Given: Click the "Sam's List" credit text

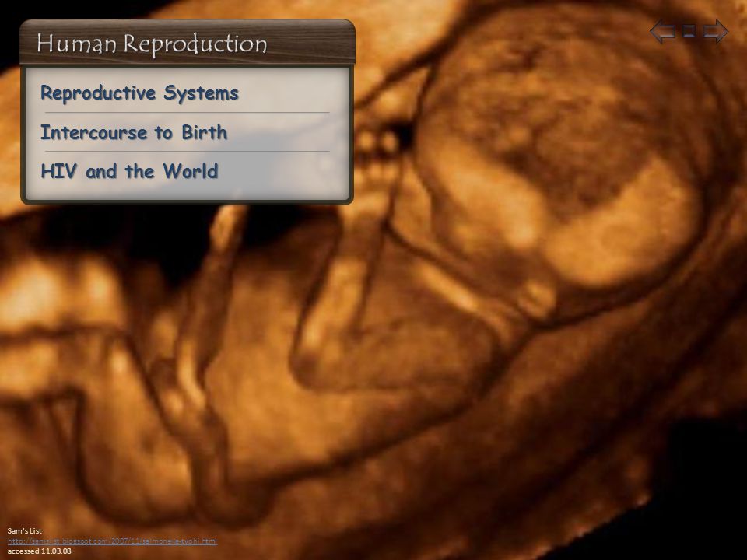Looking at the screenshot, I should point(25,530).
